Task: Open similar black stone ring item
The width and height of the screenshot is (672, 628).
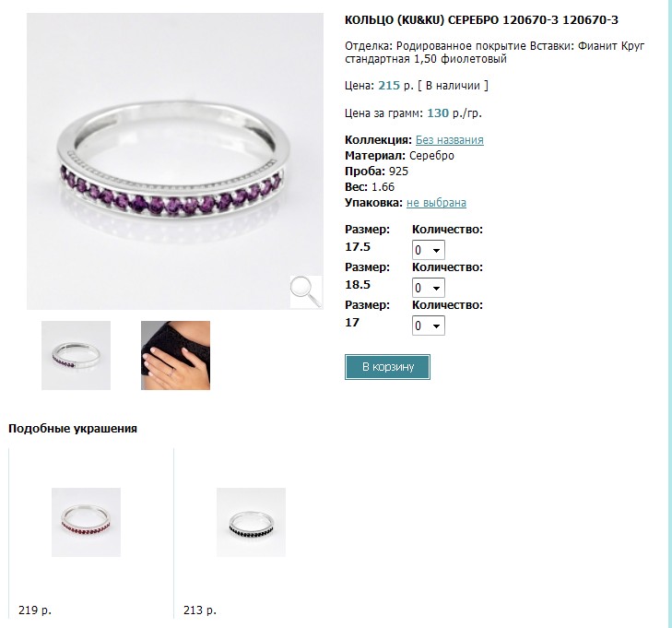Action: pos(251,522)
